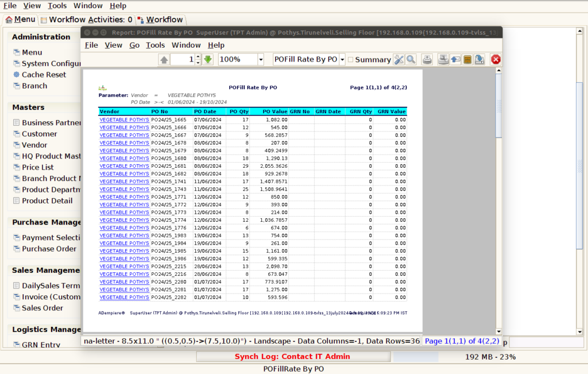The width and height of the screenshot is (588, 374).
Task: Open GRN Entry window
Action: click(x=37, y=344)
